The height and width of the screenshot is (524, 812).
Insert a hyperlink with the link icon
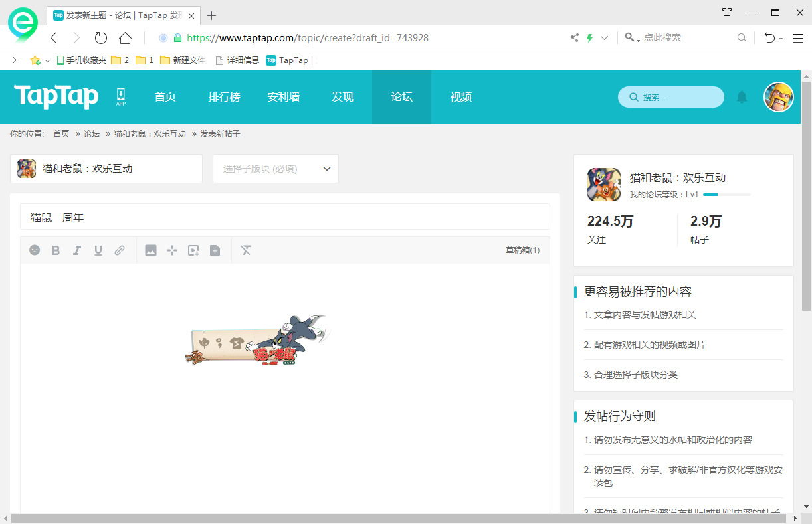coord(120,250)
